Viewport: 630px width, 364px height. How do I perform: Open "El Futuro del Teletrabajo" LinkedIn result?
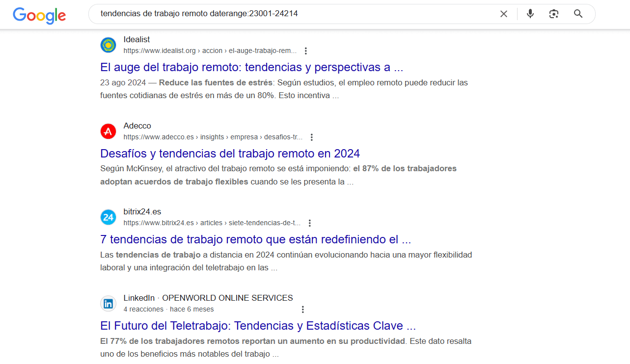[258, 326]
